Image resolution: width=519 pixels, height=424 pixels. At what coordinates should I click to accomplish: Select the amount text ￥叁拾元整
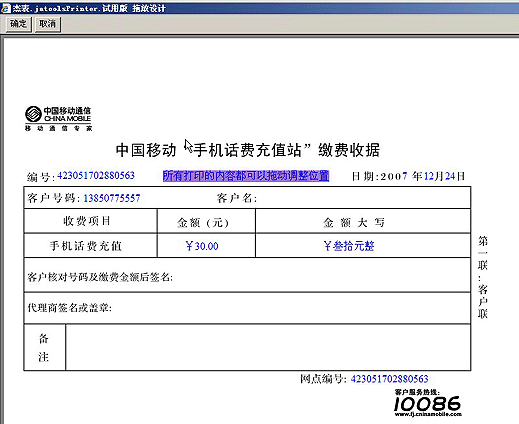(349, 246)
